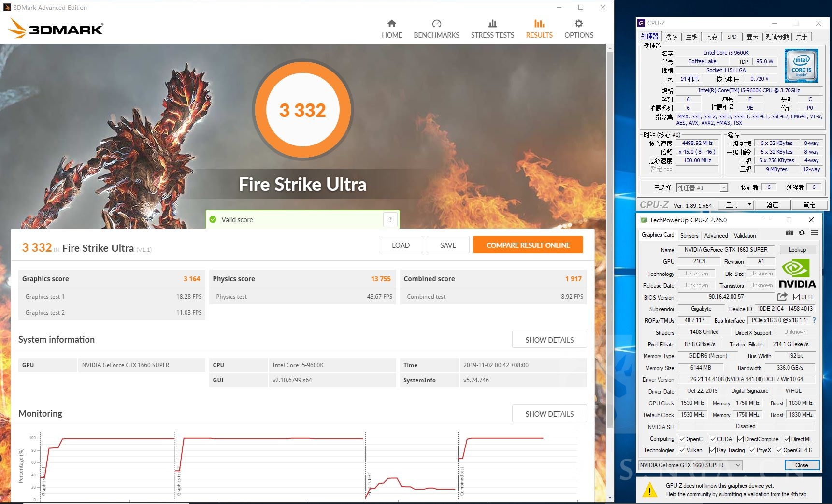Open the 内存 tab in CPU-Z
This screenshot has width=832, height=504.
click(x=712, y=37)
